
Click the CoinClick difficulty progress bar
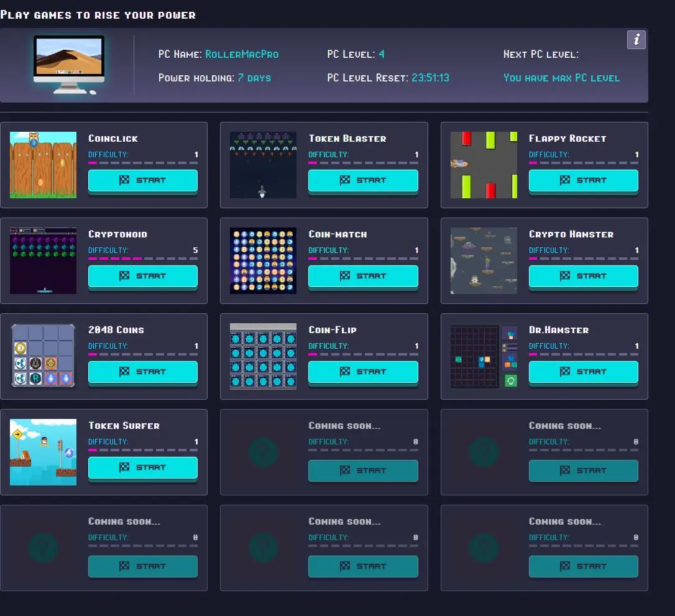coord(143,163)
